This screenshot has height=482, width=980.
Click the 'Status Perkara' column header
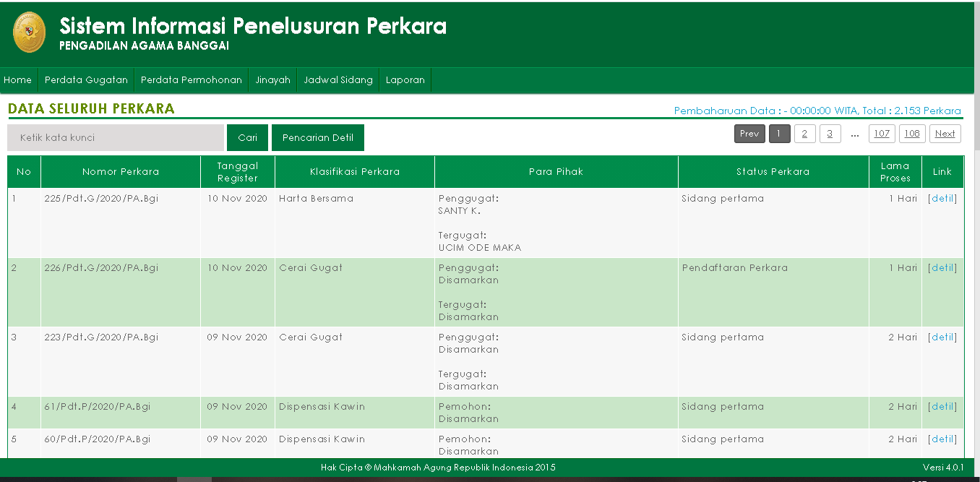(x=773, y=172)
